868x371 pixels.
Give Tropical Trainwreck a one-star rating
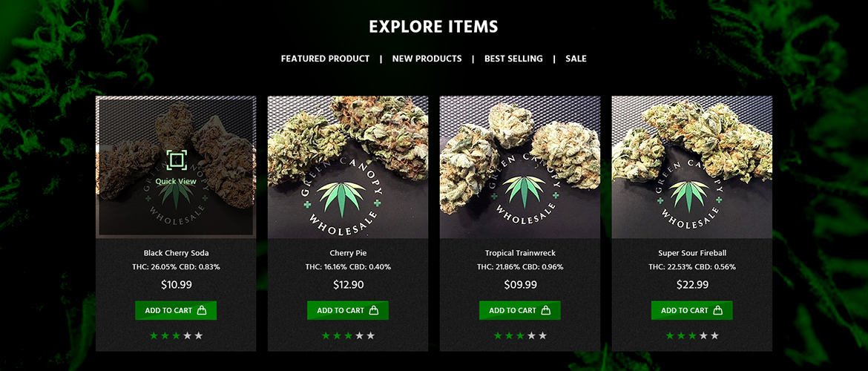pos(498,335)
